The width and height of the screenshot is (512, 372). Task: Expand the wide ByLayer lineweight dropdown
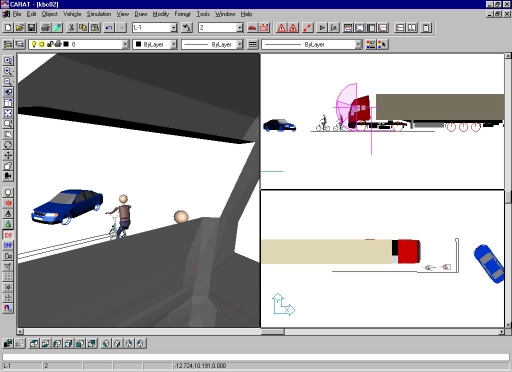click(x=358, y=44)
